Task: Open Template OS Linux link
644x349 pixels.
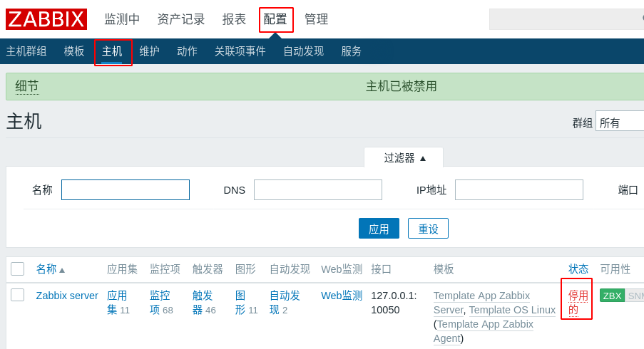Action: pos(512,310)
